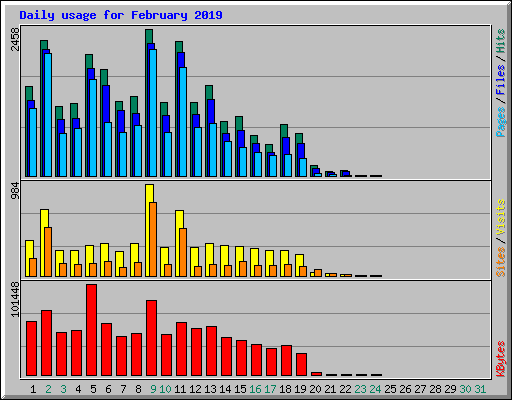Click day 16 on the x-axis
Image resolution: width=512 pixels, height=400 pixels.
click(x=255, y=389)
